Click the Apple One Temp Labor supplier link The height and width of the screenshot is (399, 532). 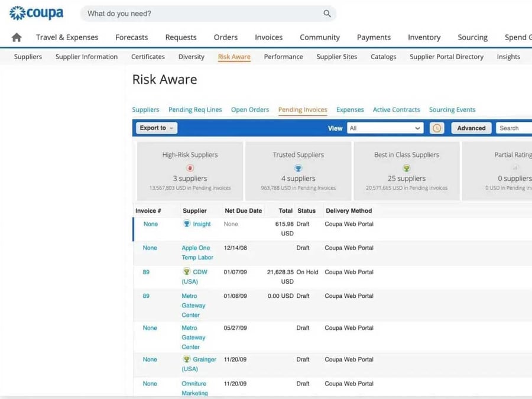pyautogui.click(x=197, y=252)
